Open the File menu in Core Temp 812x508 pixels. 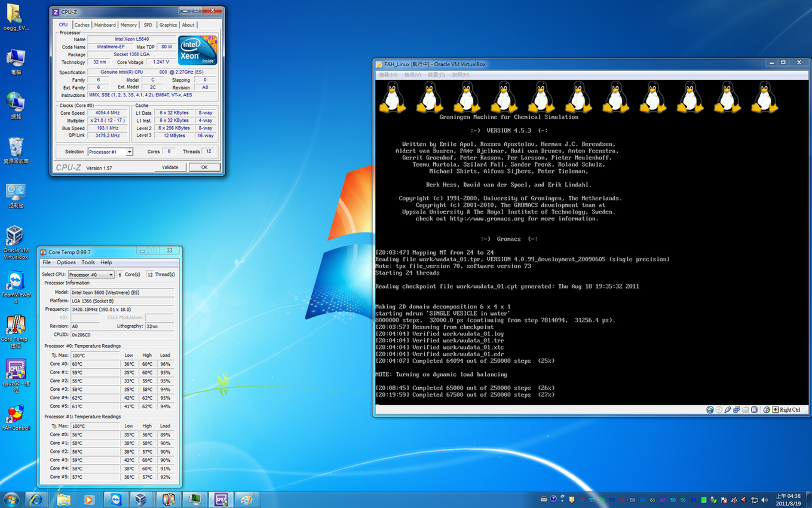[47, 262]
